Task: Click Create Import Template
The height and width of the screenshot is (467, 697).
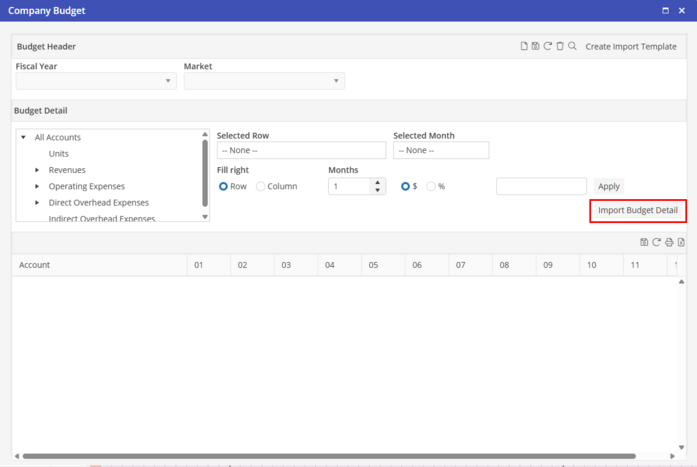Action: tap(630, 46)
